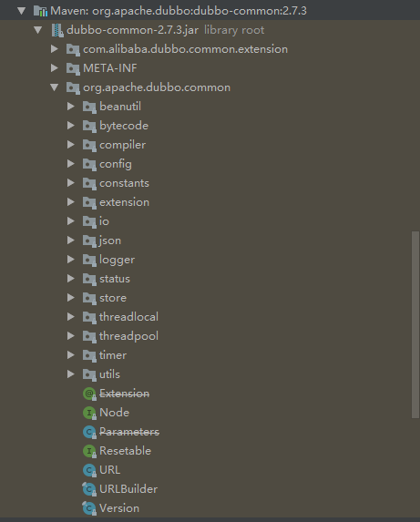Expand the status package arrow
This screenshot has width=420, height=522.
point(70,279)
